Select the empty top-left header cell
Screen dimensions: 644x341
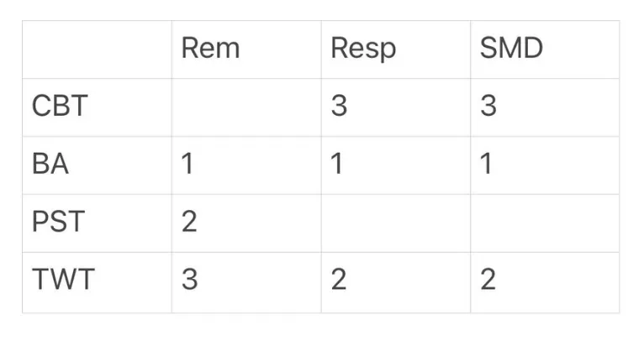[x=97, y=50]
